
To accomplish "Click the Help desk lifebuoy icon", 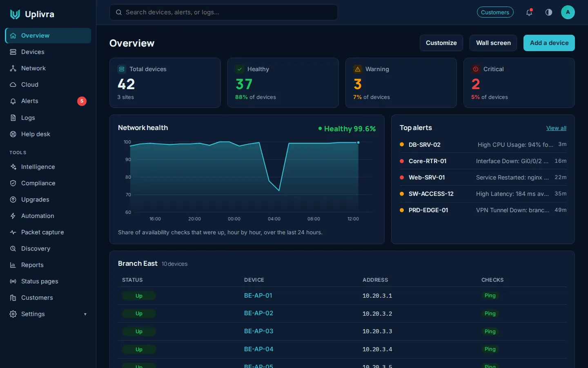I will [13, 134].
